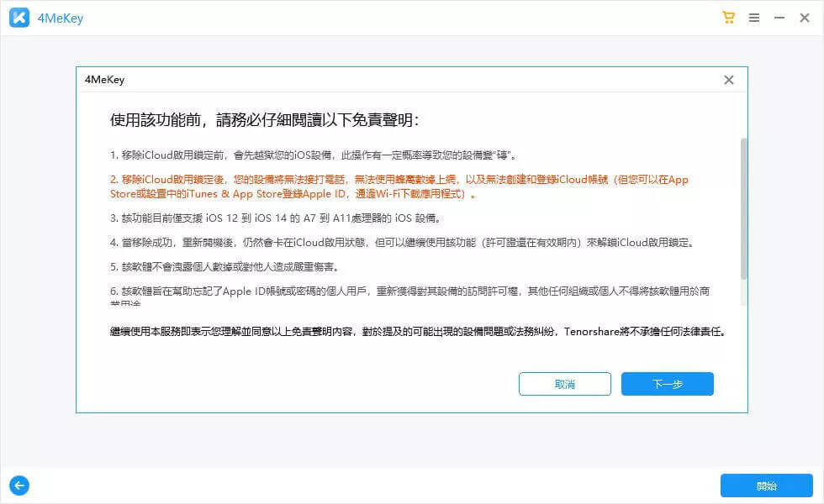This screenshot has width=824, height=504.
Task: Select item 4 about 重新開機後
Action: (403, 243)
